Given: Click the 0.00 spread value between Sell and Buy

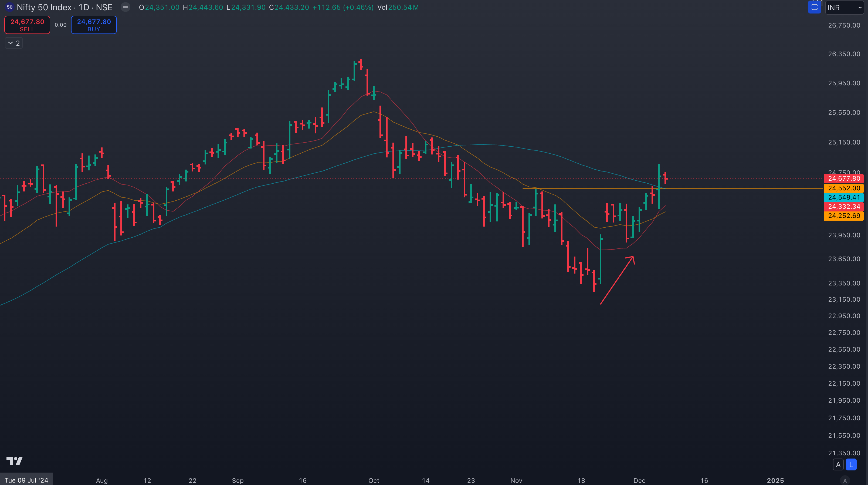Looking at the screenshot, I should point(61,25).
